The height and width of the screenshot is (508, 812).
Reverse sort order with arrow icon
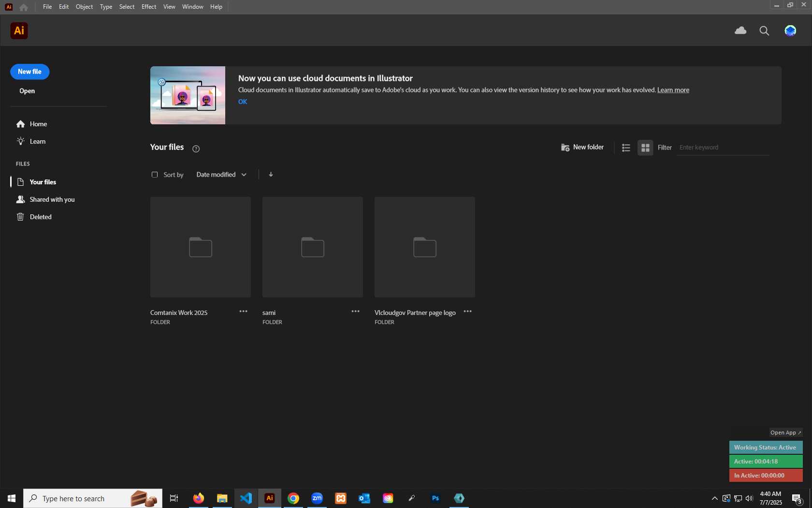point(271,174)
